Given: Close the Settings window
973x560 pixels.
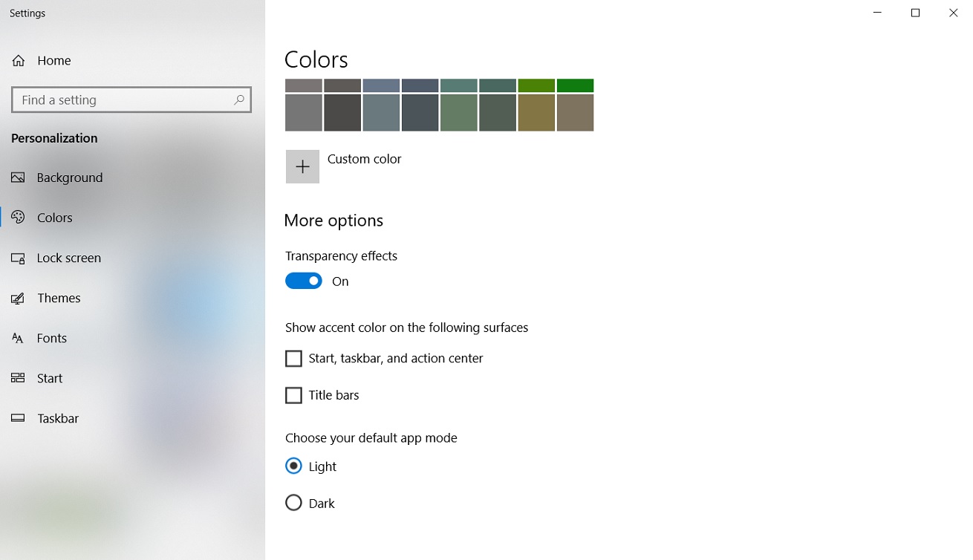Looking at the screenshot, I should coord(954,13).
